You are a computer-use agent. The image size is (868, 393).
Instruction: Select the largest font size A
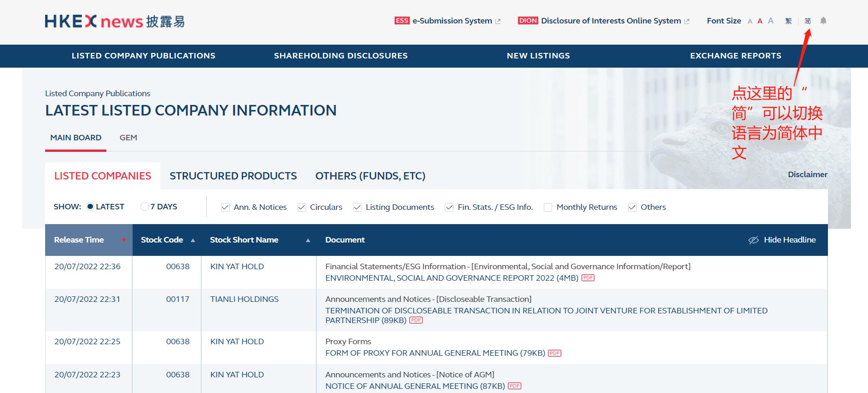770,21
